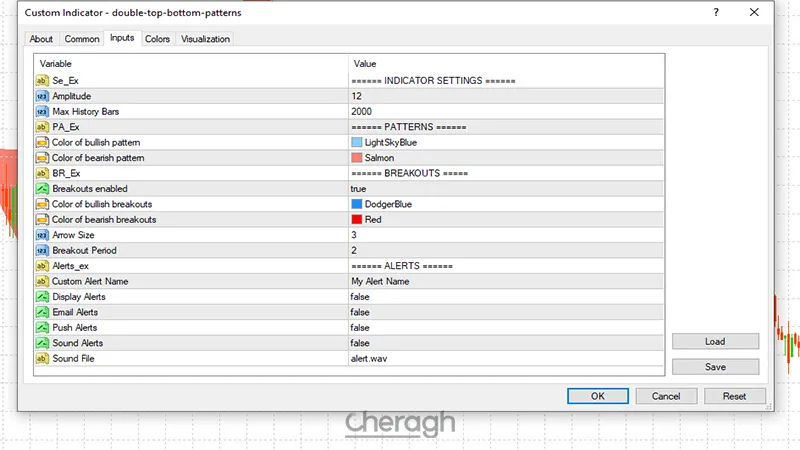Click the string icon next to Sound File

pyautogui.click(x=42, y=358)
